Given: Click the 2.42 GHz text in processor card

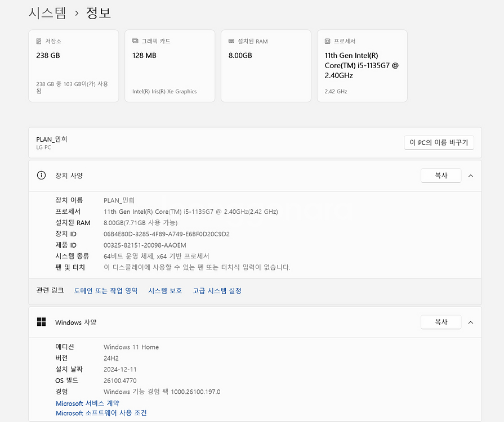Looking at the screenshot, I should tap(336, 92).
